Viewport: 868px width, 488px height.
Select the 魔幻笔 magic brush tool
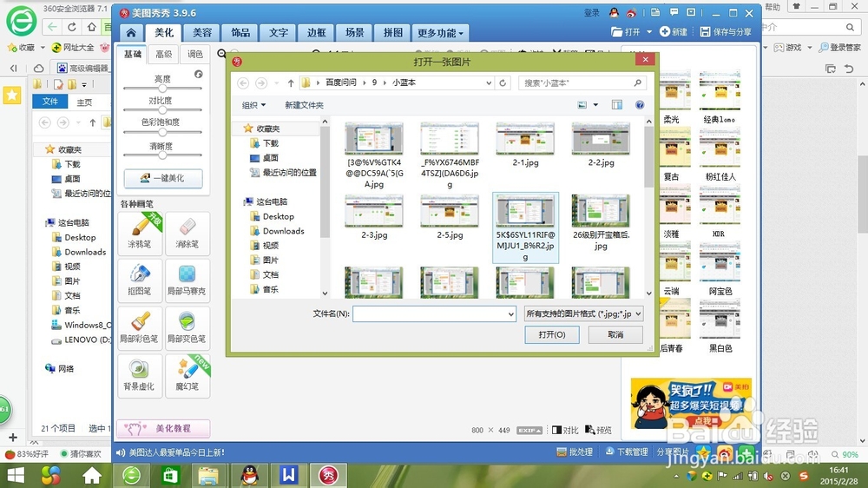click(187, 376)
